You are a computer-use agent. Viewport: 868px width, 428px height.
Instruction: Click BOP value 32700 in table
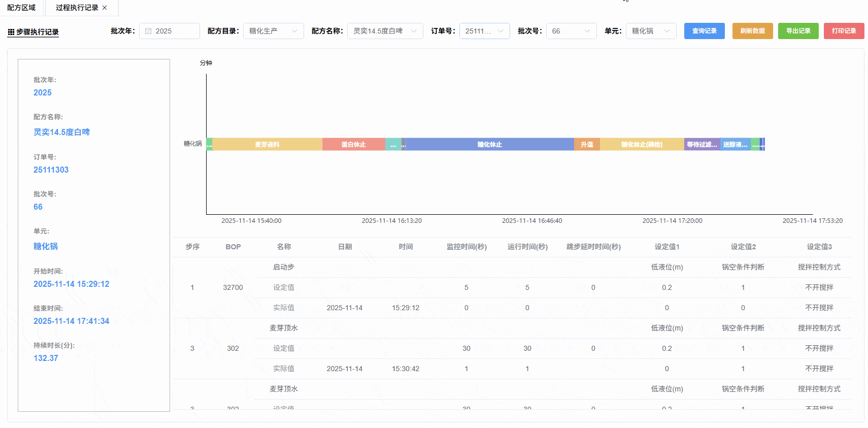pyautogui.click(x=233, y=287)
